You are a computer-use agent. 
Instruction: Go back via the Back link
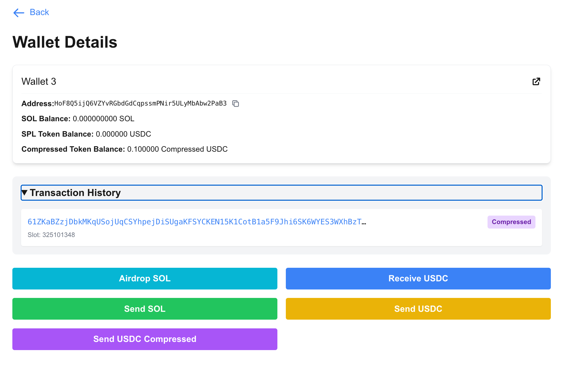pyautogui.click(x=39, y=12)
